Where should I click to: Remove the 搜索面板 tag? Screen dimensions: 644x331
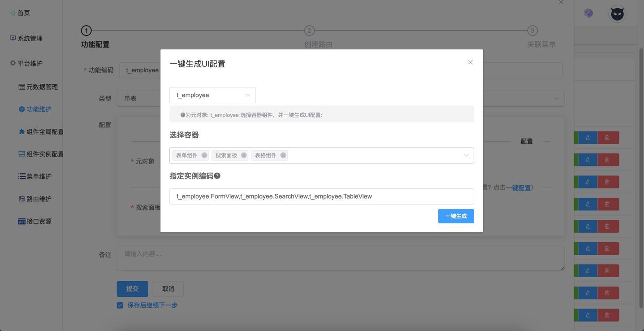[x=244, y=155]
